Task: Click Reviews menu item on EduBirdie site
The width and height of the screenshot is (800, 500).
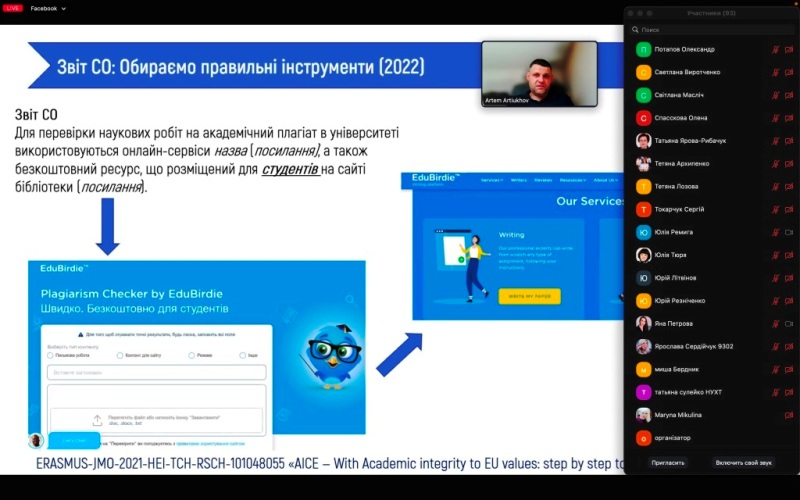Action: [x=543, y=180]
